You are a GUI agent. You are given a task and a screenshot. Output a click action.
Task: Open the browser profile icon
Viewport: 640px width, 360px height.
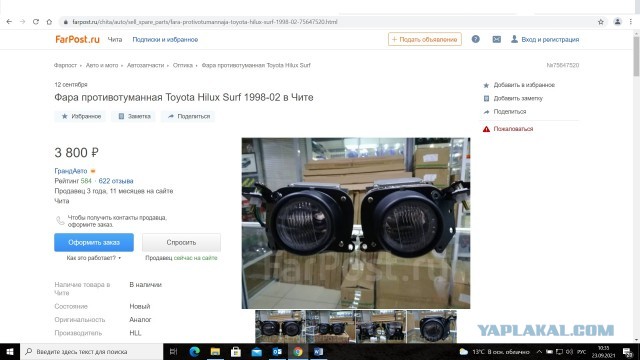pos(618,22)
